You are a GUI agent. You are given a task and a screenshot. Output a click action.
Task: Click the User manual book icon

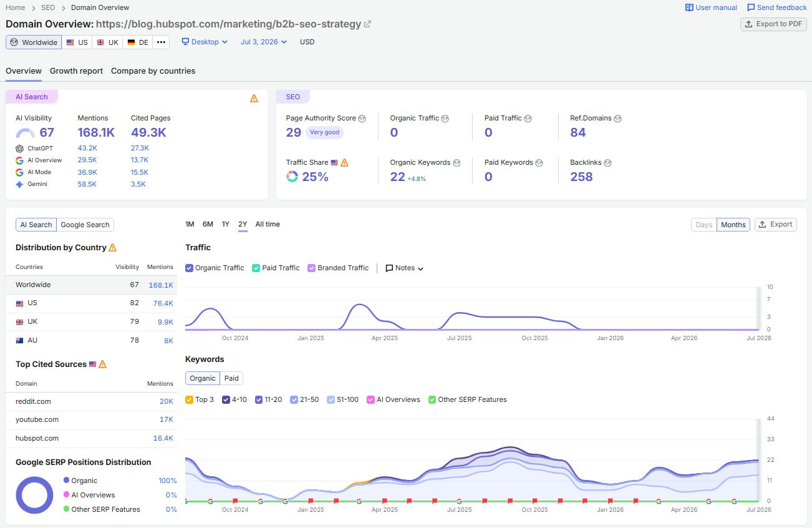(689, 7)
